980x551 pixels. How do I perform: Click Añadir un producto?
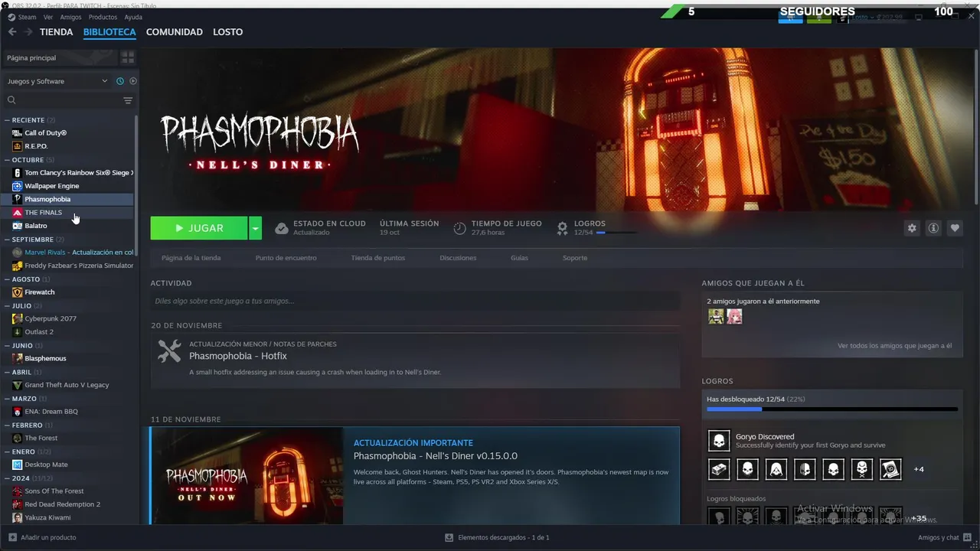[42, 537]
